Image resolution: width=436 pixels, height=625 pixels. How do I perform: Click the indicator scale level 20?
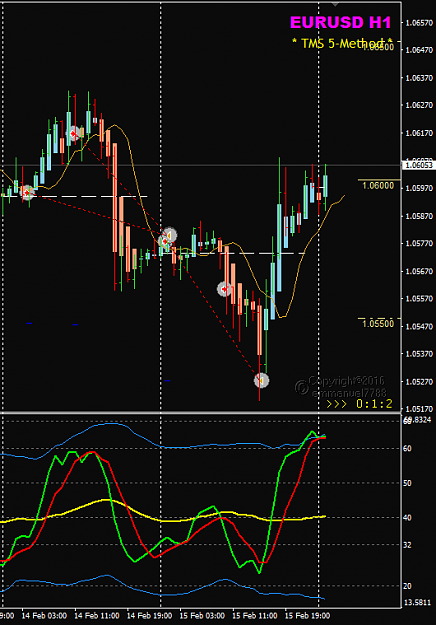click(x=407, y=586)
